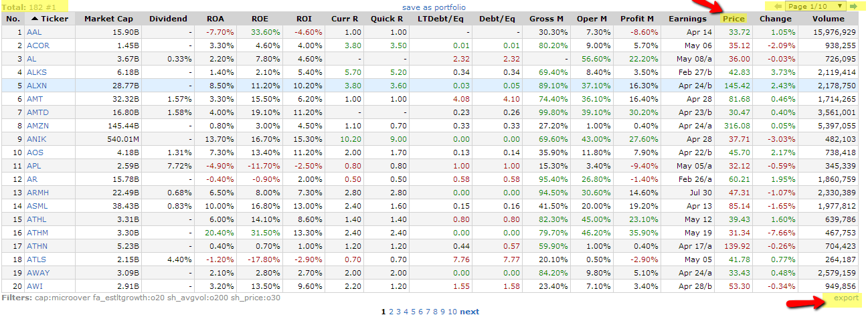The height and width of the screenshot is (321, 868).
Task: Sort by the Ticker column header
Action: pos(50,19)
